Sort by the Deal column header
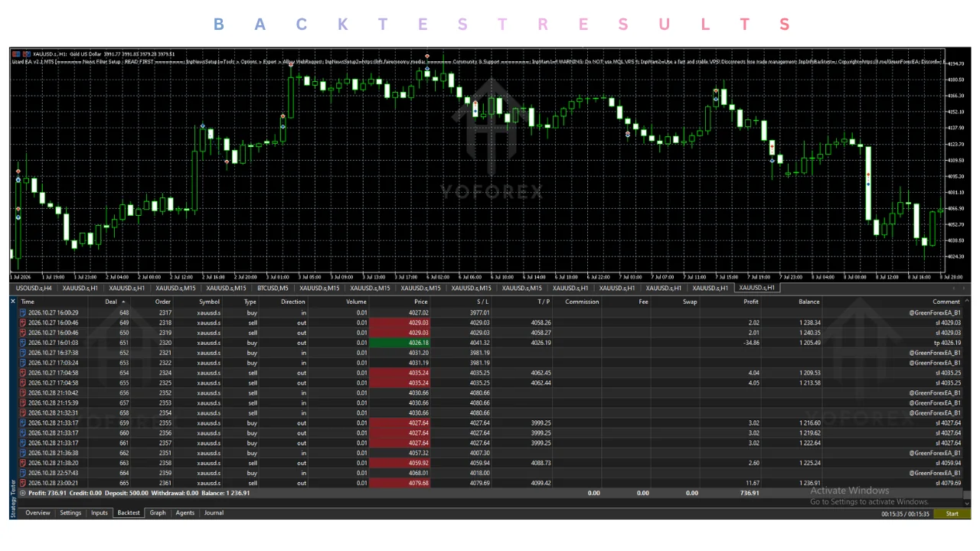 (112, 302)
